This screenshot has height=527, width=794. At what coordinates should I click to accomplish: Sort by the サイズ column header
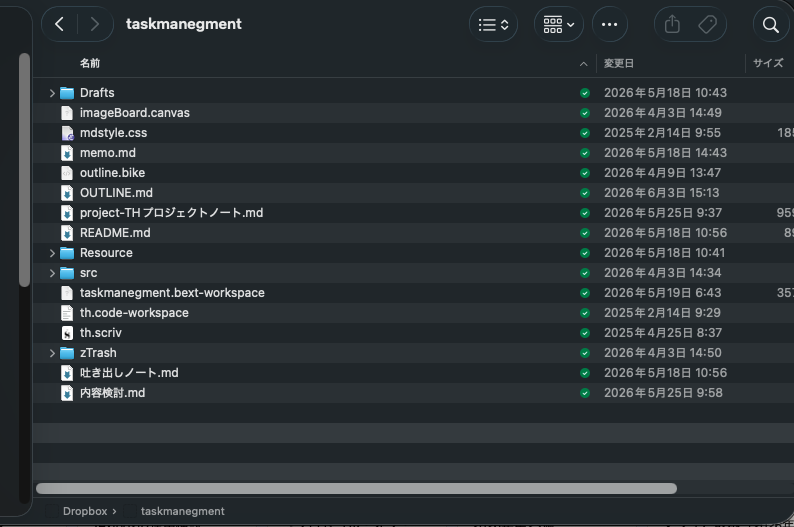point(768,63)
